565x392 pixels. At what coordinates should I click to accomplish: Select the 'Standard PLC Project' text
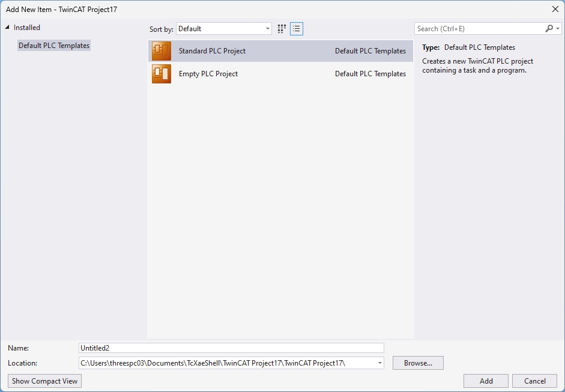coord(212,51)
